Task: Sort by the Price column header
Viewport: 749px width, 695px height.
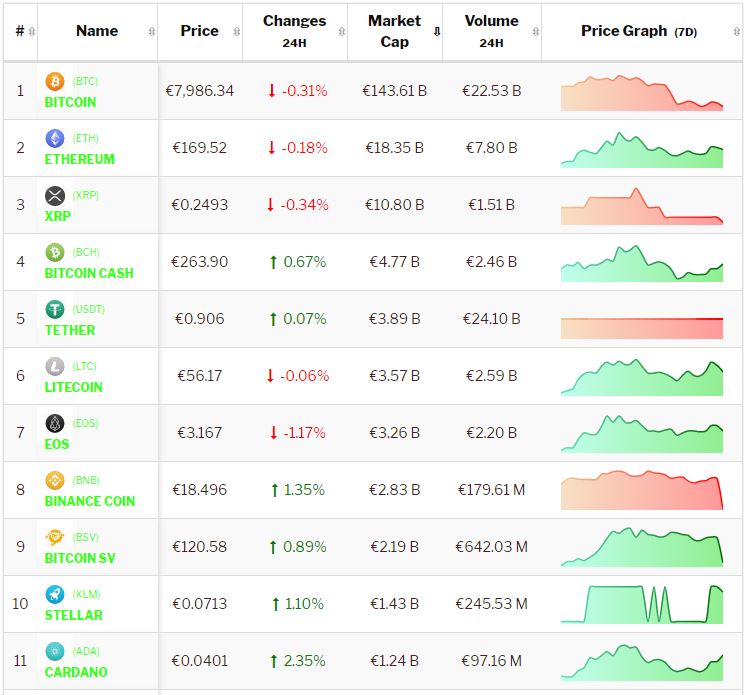Action: [x=199, y=31]
